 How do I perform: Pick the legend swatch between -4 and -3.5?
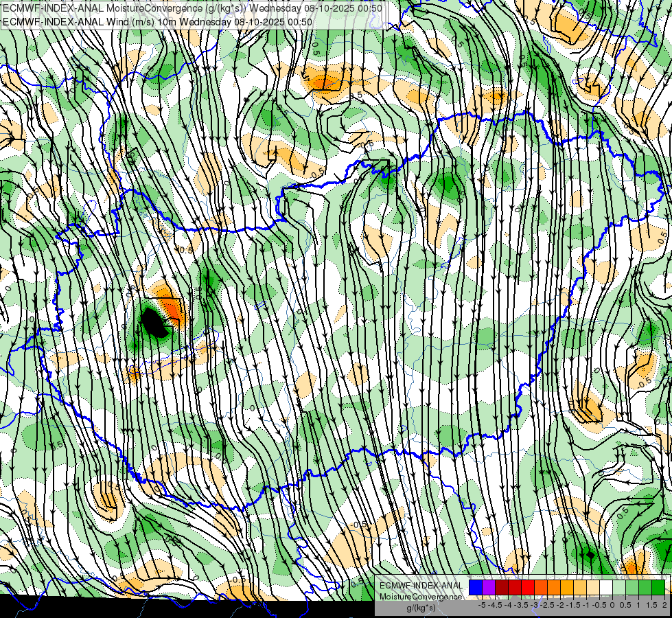tap(515, 588)
